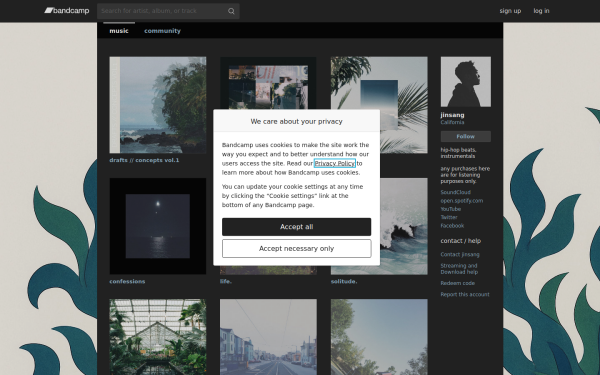Screen dimensions: 600x375
Task: Click the jinsang artist name
Action: [x=452, y=115]
